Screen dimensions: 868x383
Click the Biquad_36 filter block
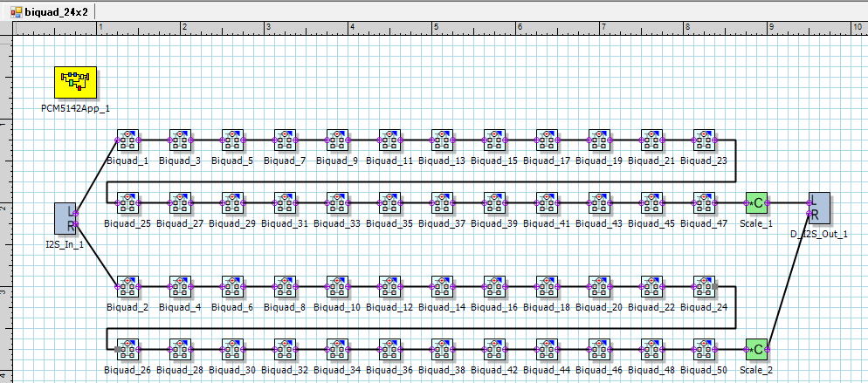(389, 349)
